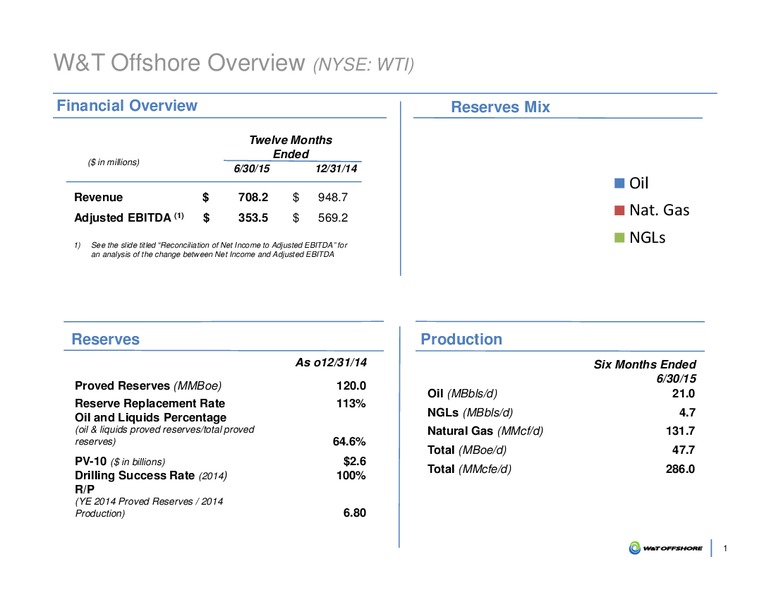Select the 'Reserves Mix' heading
The image size is (776, 600).
click(500, 107)
